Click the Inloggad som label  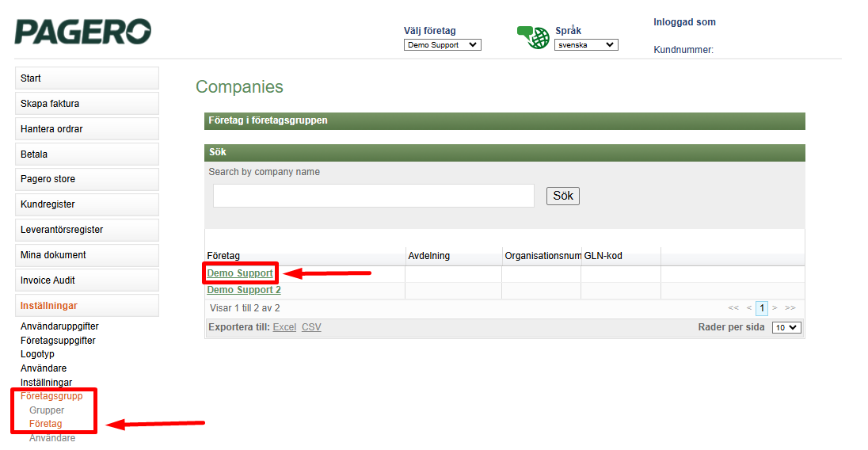tap(685, 22)
